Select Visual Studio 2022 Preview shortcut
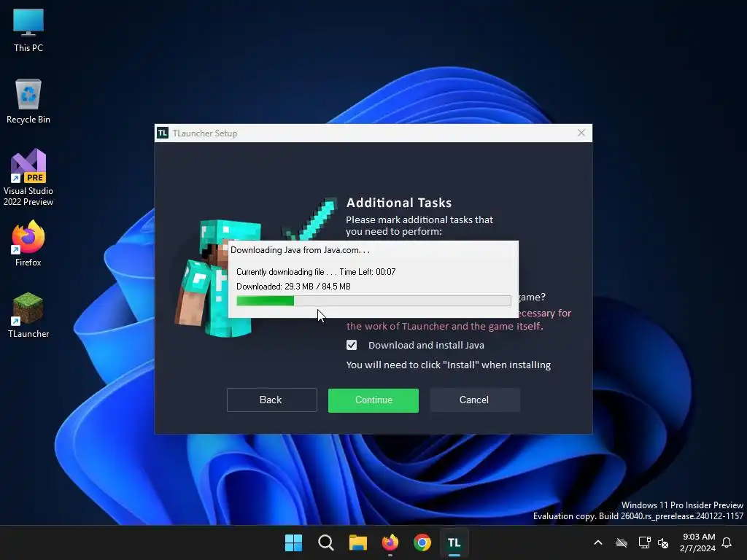 pos(28,177)
